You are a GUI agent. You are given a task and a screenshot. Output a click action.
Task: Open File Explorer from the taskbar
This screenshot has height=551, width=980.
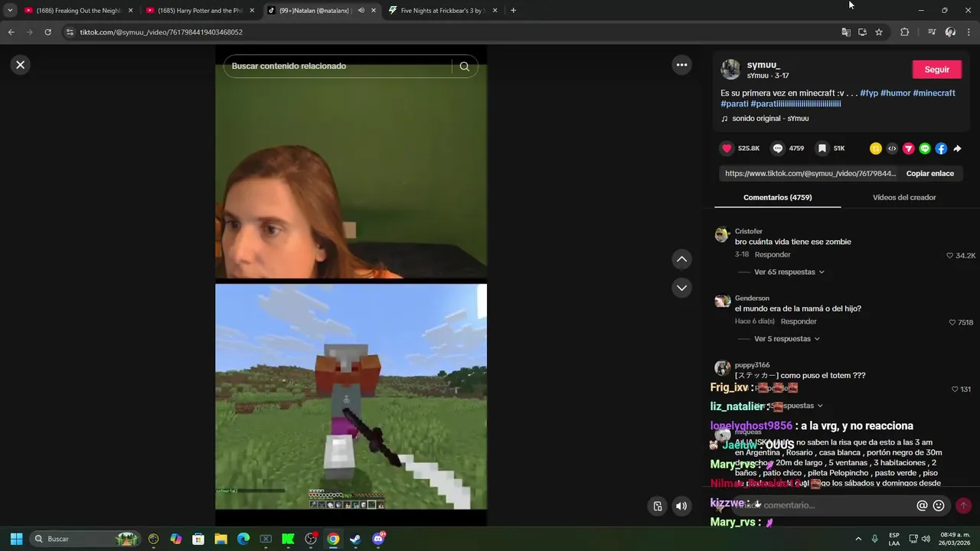coord(220,539)
